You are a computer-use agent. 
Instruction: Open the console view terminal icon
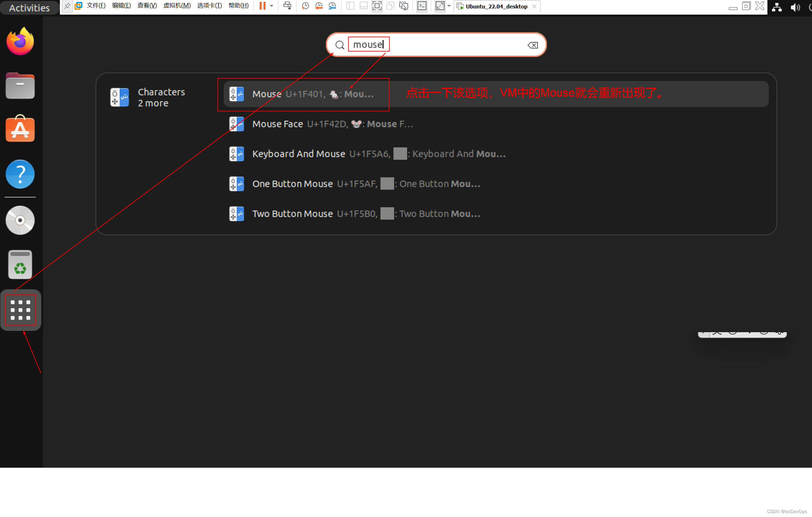[x=421, y=6]
